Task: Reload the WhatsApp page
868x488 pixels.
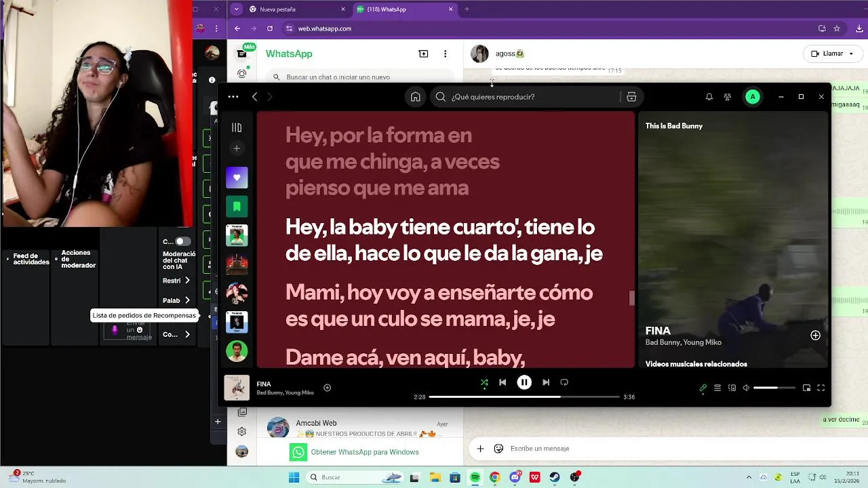Action: [270, 28]
